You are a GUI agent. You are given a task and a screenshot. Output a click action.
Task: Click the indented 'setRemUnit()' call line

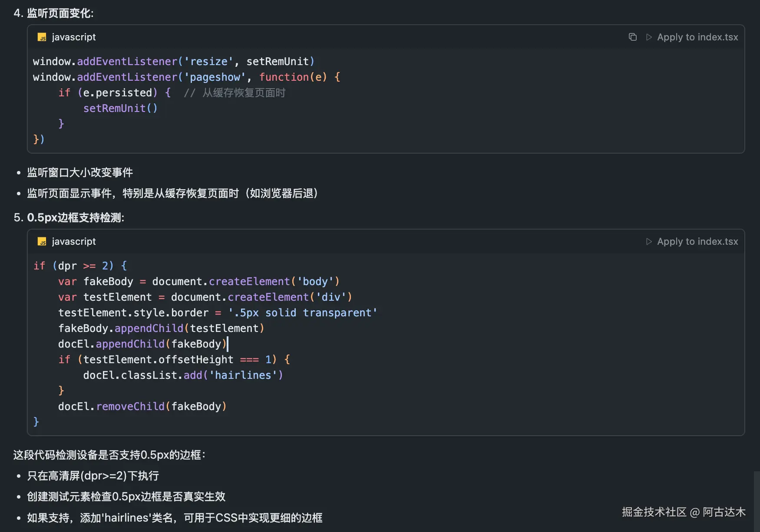coord(120,108)
